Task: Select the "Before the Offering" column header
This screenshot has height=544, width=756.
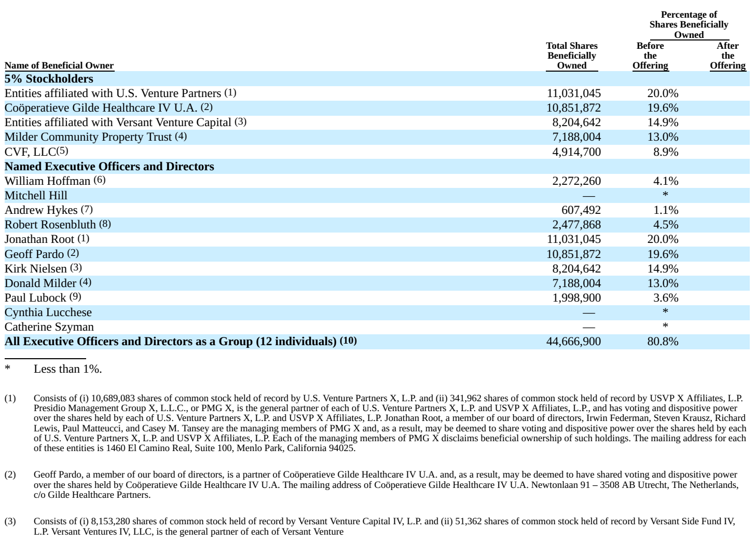Action: 650,56
